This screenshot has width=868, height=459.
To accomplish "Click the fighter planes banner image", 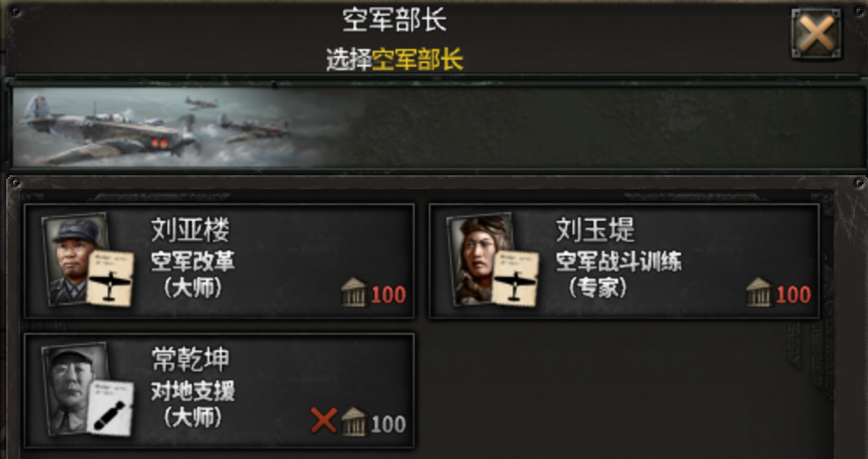I will click(182, 127).
